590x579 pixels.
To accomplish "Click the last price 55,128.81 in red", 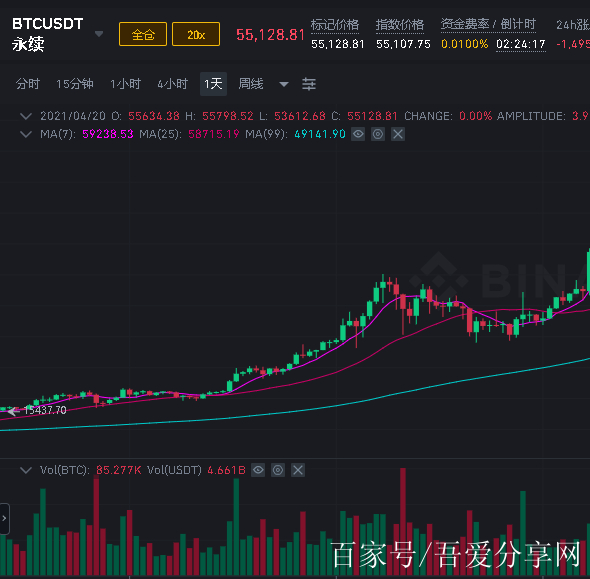I will tap(270, 35).
